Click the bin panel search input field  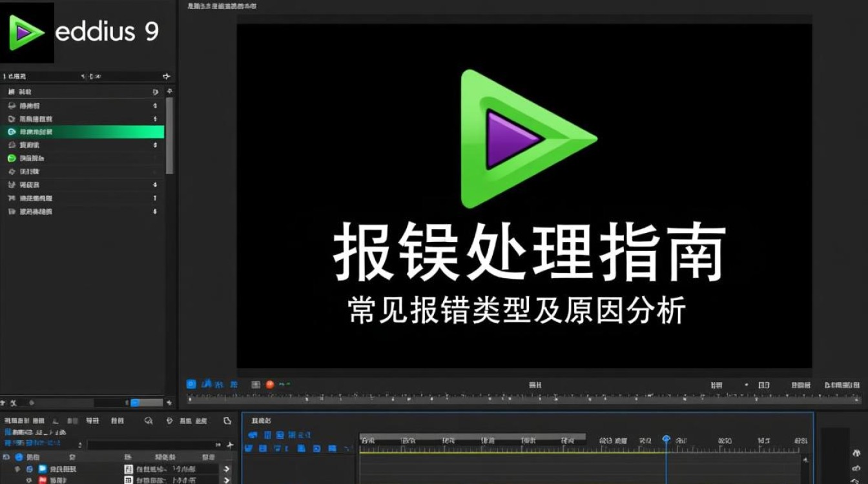(155, 445)
